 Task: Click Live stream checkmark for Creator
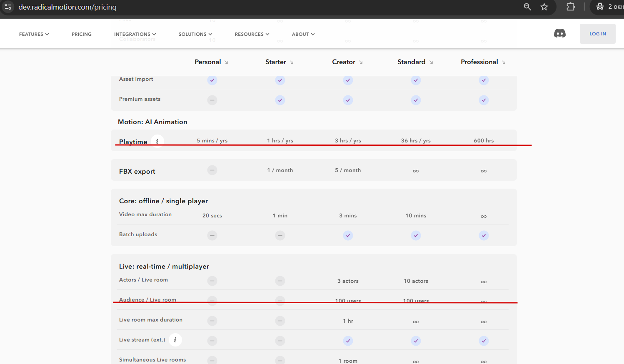tap(348, 341)
